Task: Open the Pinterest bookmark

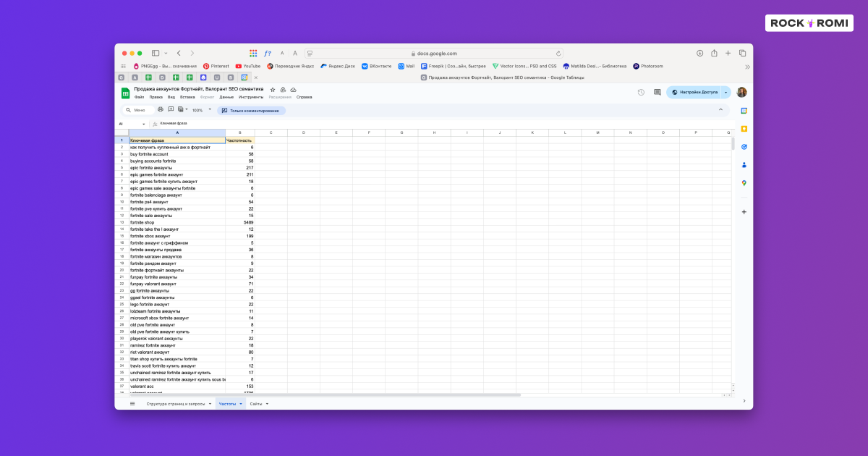Action: pyautogui.click(x=216, y=66)
